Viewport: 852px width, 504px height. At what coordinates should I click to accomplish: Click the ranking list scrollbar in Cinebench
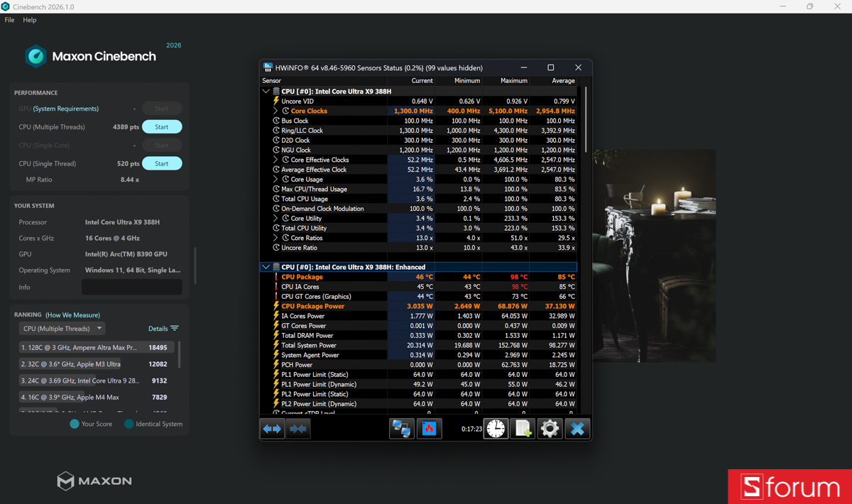tap(178, 355)
